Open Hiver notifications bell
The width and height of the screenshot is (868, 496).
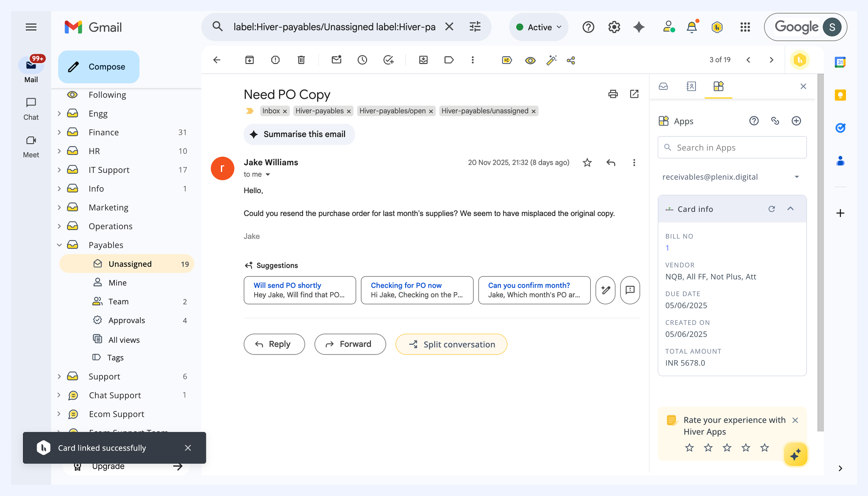692,27
